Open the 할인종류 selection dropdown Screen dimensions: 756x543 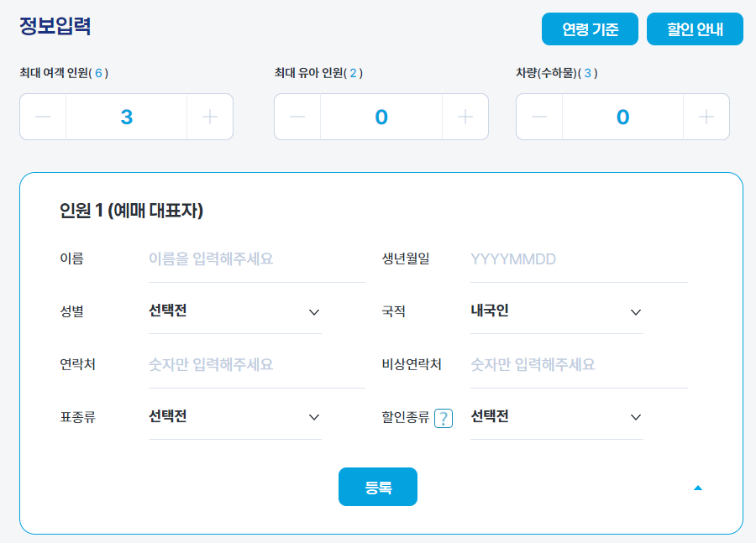point(557,416)
